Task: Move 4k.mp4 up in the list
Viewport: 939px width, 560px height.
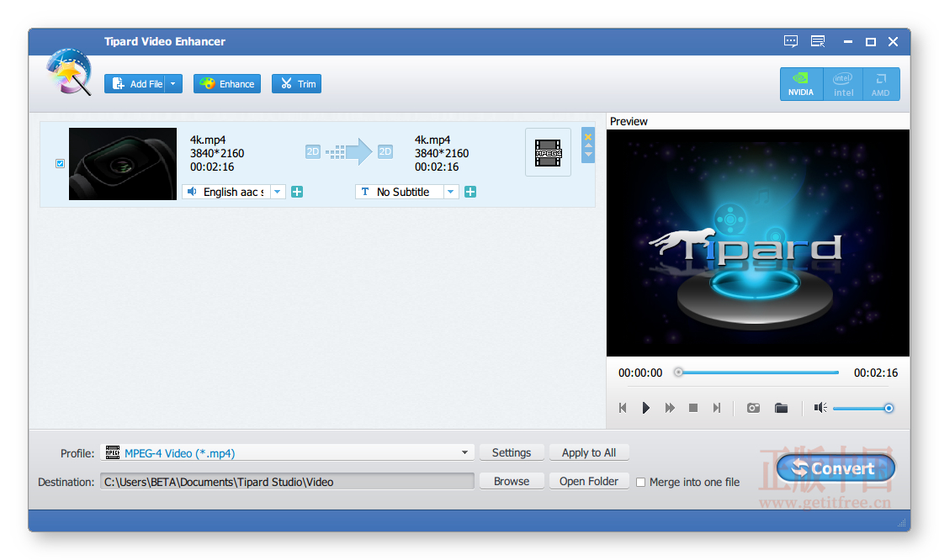Action: tap(588, 145)
